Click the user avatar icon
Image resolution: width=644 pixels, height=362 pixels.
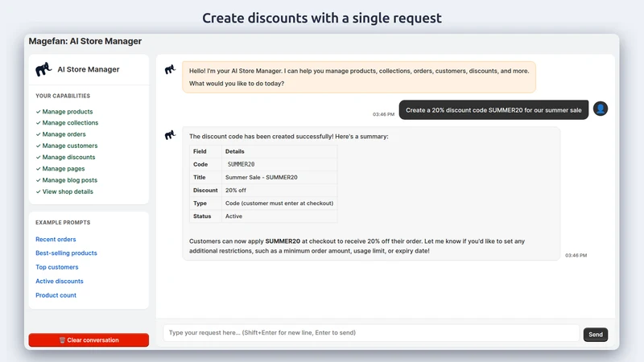tap(600, 109)
